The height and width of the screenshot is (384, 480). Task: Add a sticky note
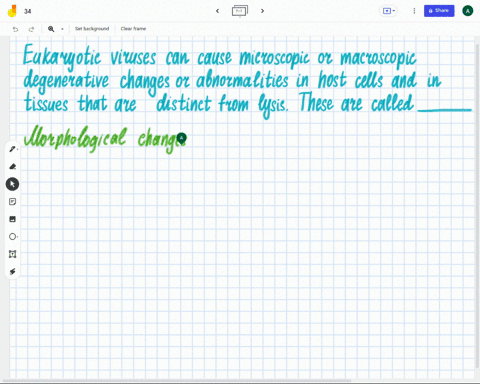(x=13, y=201)
